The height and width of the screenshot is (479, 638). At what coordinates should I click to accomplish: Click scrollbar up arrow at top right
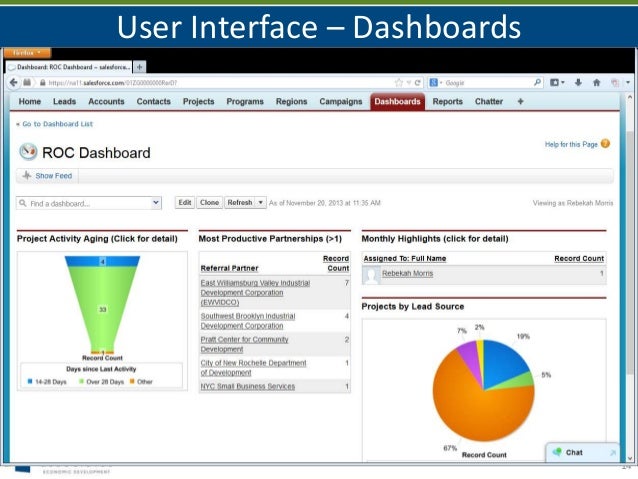coord(630,98)
